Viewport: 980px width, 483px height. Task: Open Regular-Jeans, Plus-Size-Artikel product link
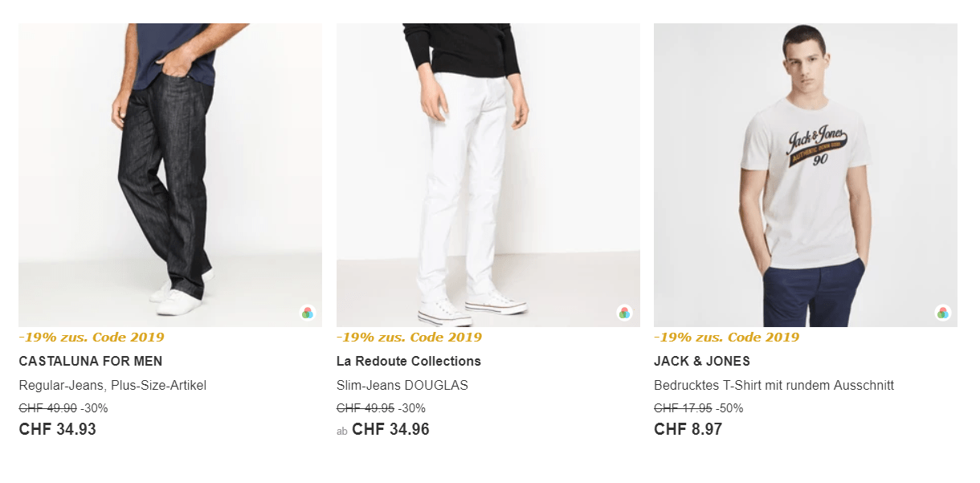tap(112, 385)
